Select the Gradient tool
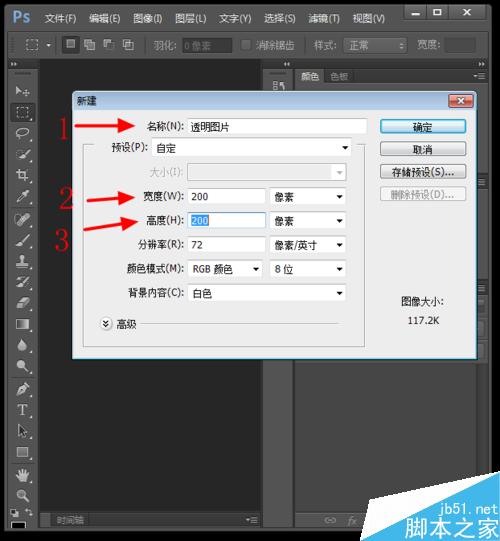This screenshot has width=500, height=541. coord(22,324)
